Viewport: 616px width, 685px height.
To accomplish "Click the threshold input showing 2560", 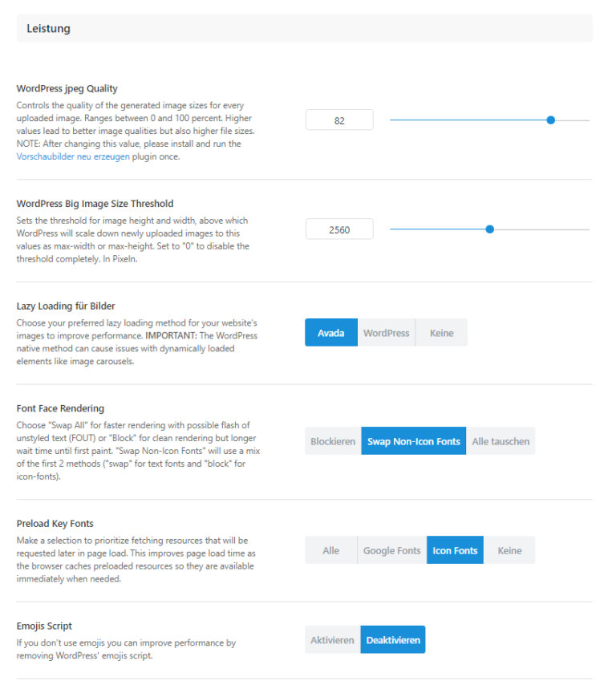I will coord(338,229).
